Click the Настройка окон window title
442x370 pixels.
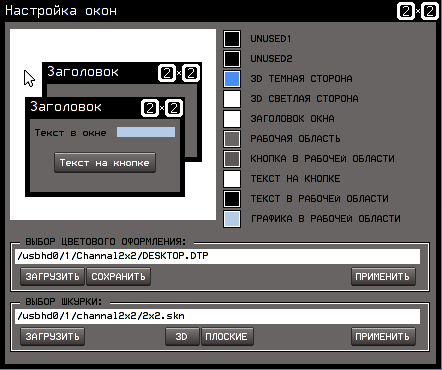click(x=61, y=11)
